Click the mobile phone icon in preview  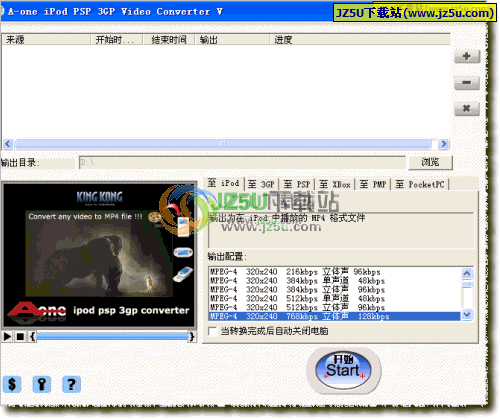coord(183,274)
